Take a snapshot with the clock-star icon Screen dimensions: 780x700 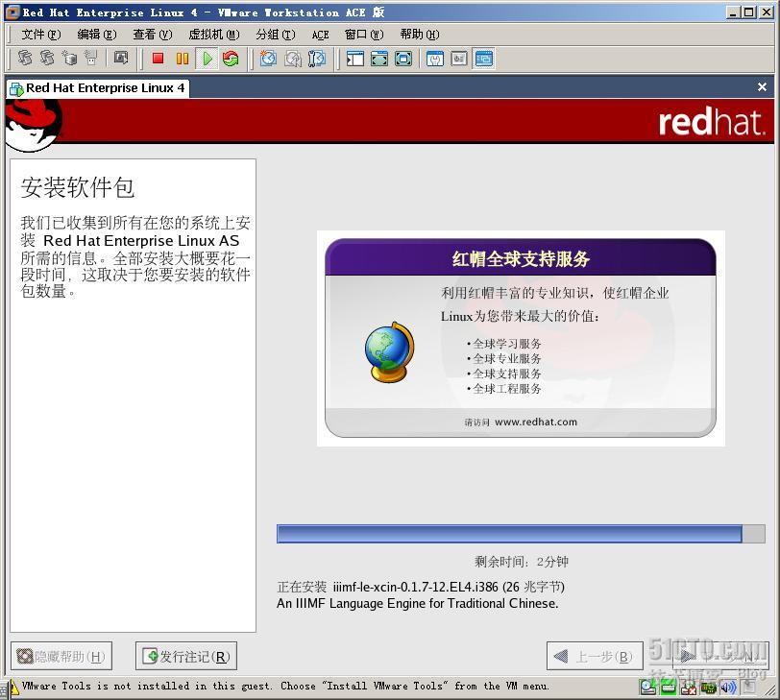[x=268, y=59]
